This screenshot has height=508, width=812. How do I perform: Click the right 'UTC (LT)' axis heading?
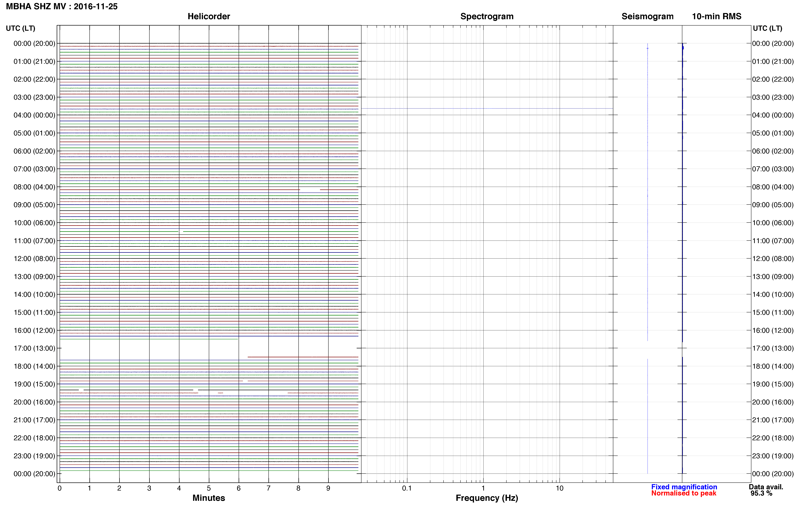(767, 28)
